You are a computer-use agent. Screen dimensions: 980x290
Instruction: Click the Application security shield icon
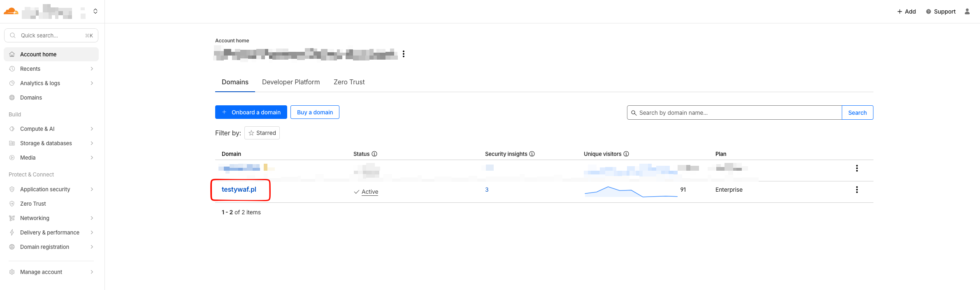point(12,189)
